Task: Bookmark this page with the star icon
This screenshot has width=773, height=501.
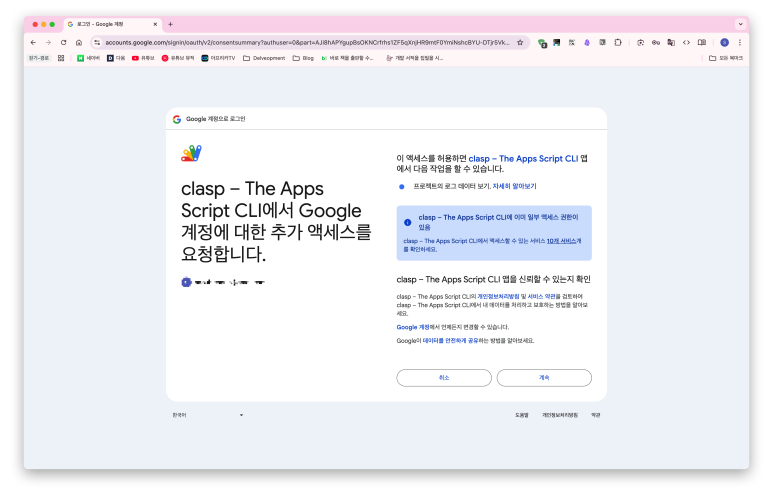Action: pos(520,42)
